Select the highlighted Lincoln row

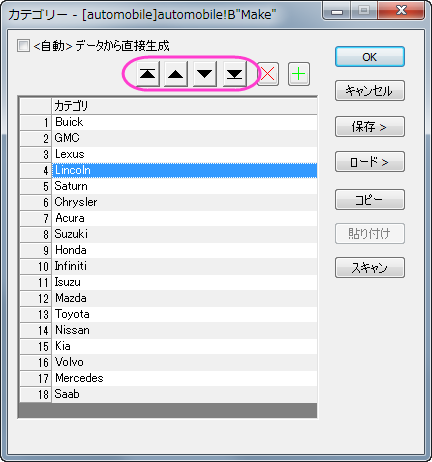[184, 170]
